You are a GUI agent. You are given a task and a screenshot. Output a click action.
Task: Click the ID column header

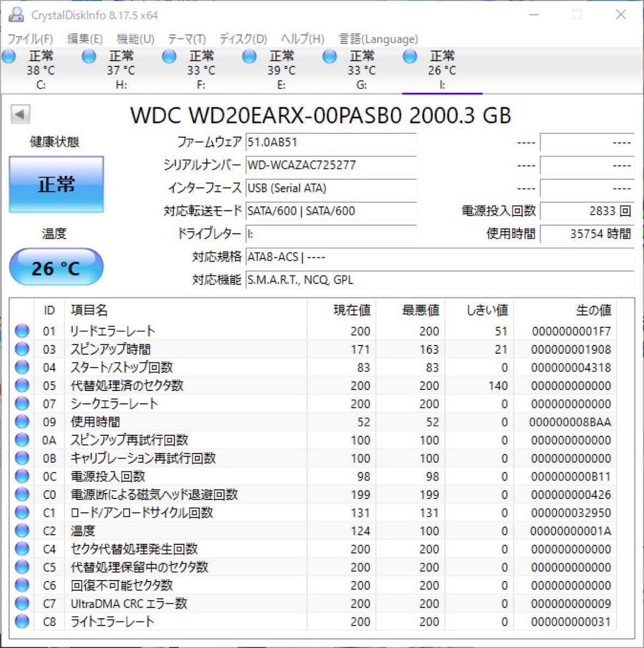coord(49,310)
